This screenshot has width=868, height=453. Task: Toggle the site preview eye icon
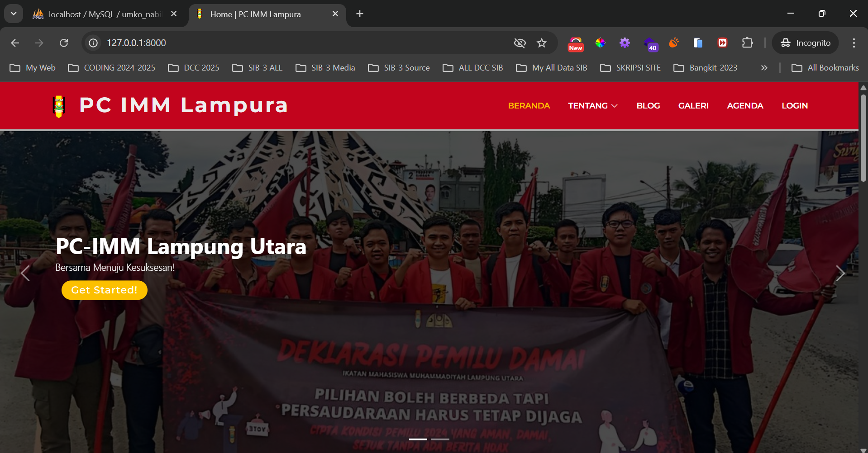coord(520,42)
